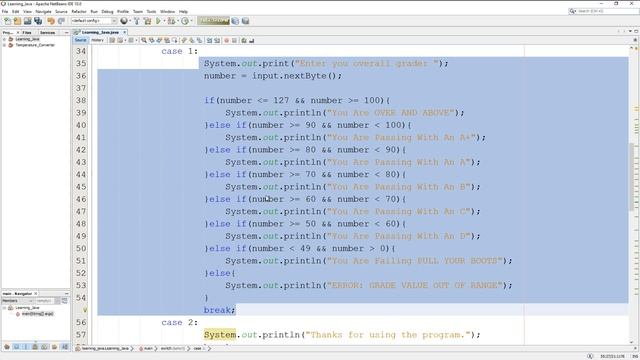Screen dimensions: 640x360
Task: Open dropdown arrow next to Debug Project
Action: (178, 21)
